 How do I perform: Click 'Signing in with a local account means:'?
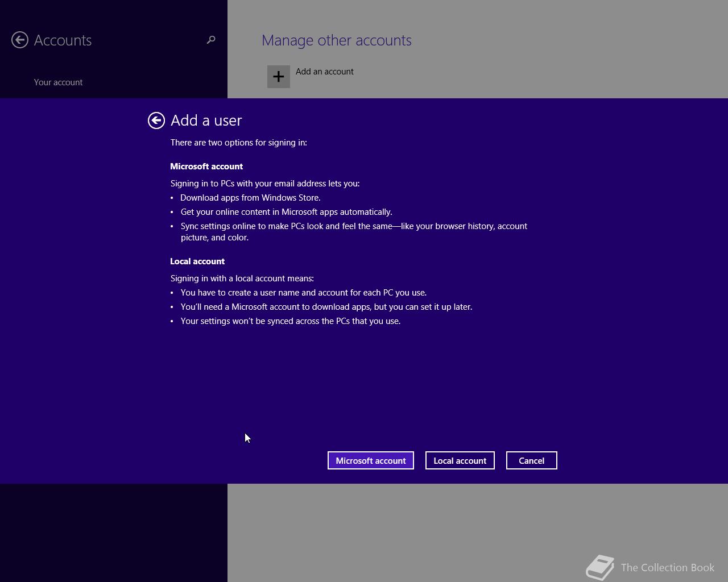click(242, 278)
